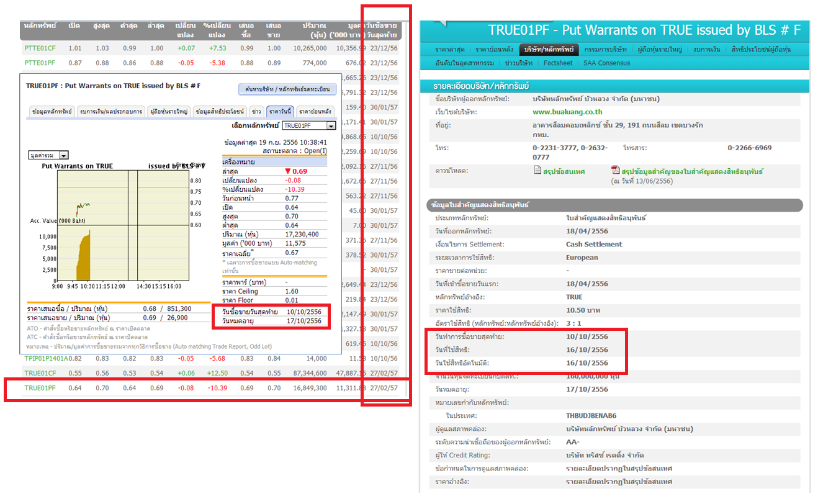This screenshot has width=818, height=504.
Task: Open the ราคาย้อนหลัง tab in the popup
Action: pyautogui.click(x=315, y=112)
